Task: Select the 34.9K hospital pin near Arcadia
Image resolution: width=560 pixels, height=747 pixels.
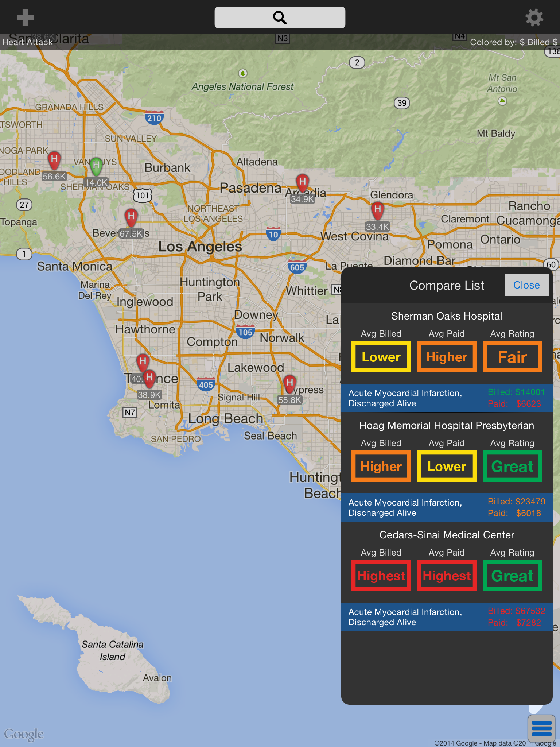Action: [x=302, y=183]
